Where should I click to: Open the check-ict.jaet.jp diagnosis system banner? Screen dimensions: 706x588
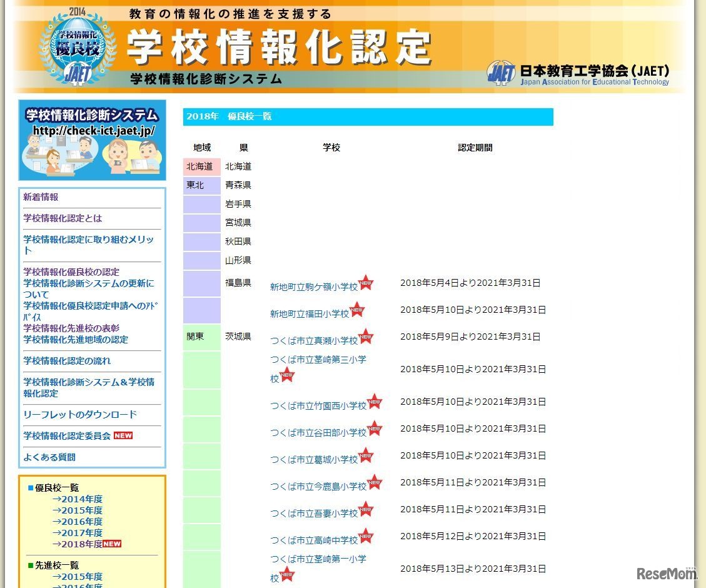click(x=92, y=140)
